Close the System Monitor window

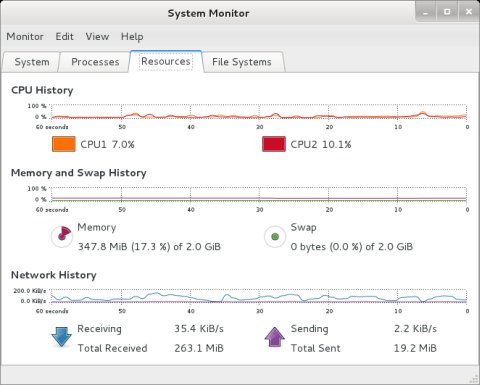coord(469,12)
